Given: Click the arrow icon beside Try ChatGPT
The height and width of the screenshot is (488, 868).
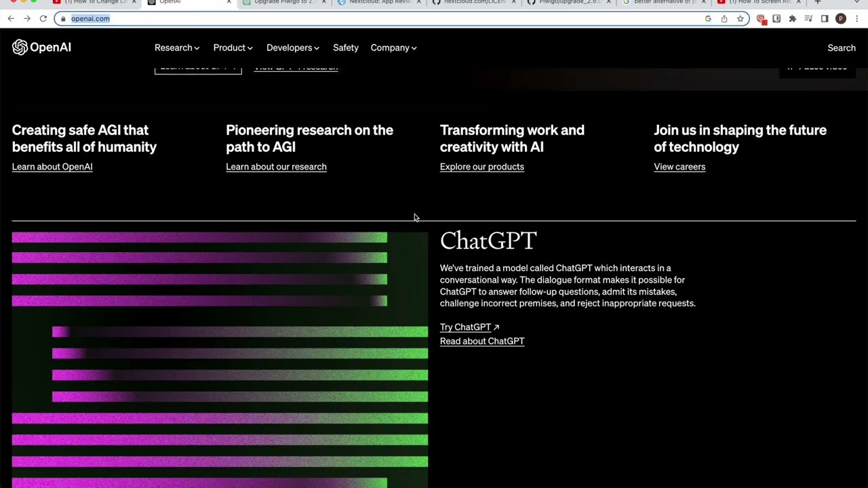Looking at the screenshot, I should [x=496, y=327].
